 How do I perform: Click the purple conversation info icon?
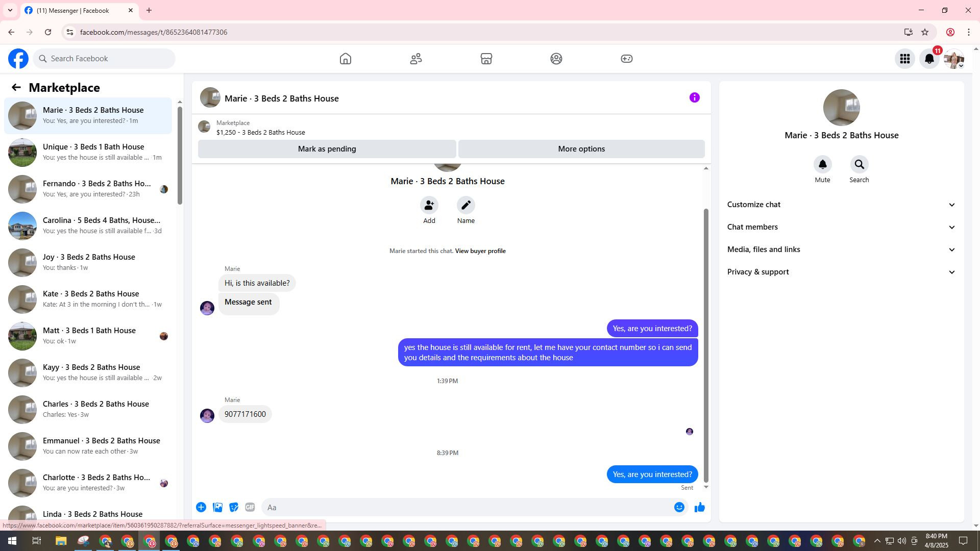[694, 97]
